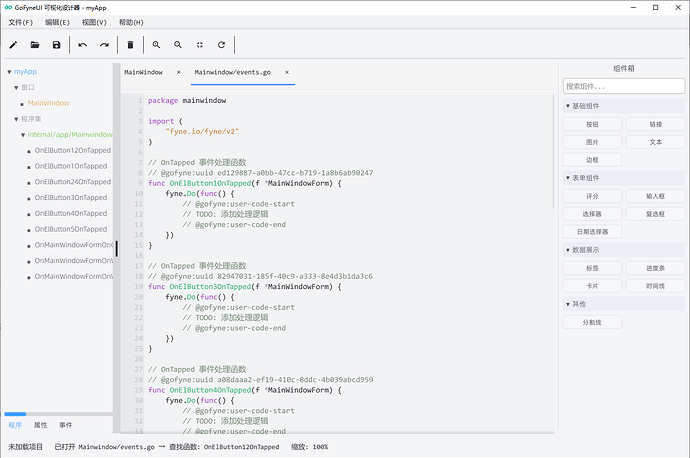Switch to the MainWindow tab

click(x=143, y=72)
